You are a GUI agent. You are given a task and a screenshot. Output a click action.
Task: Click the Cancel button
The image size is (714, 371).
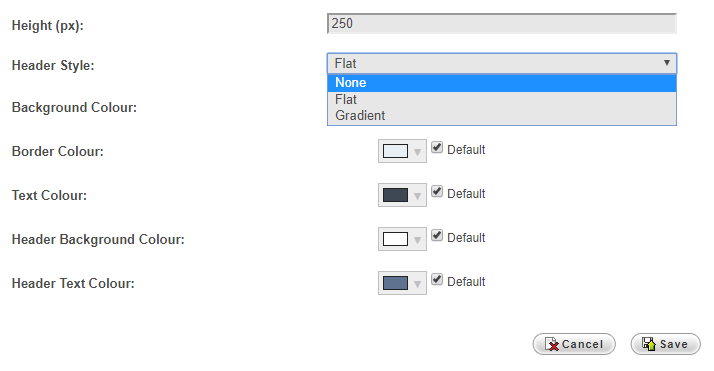(x=574, y=344)
